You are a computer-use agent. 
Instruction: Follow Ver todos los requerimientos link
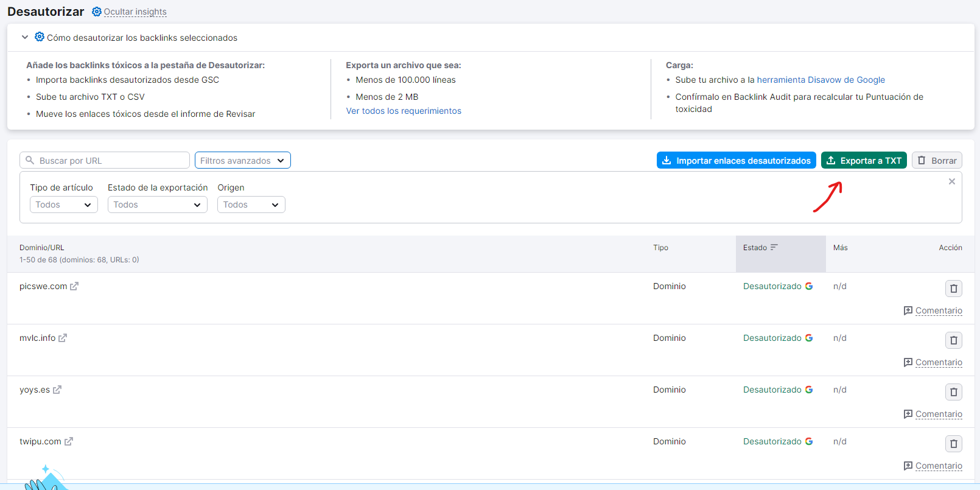coord(404,111)
